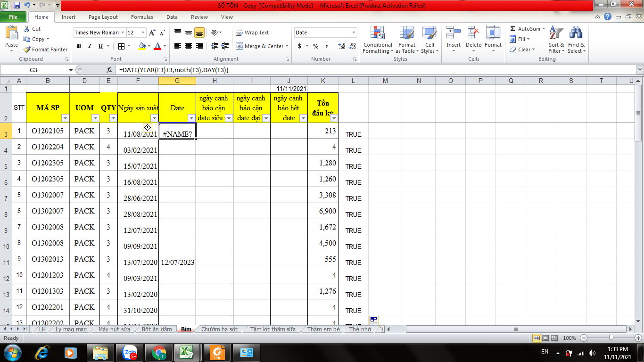Apply Percent Style
The width and height of the screenshot is (644, 362).
click(315, 46)
